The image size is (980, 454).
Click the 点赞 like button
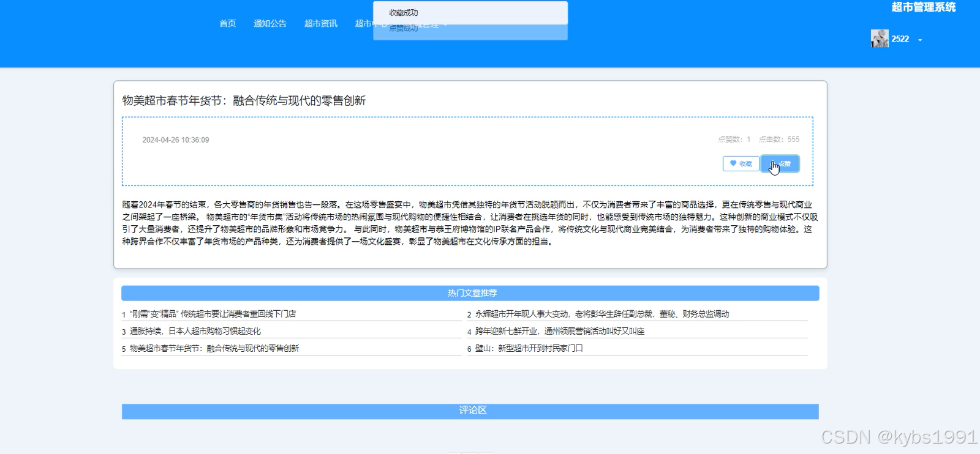point(780,163)
